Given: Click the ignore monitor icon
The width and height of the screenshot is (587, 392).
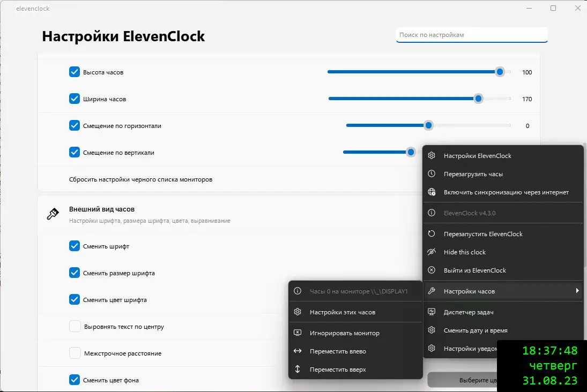Looking at the screenshot, I should pos(298,333).
